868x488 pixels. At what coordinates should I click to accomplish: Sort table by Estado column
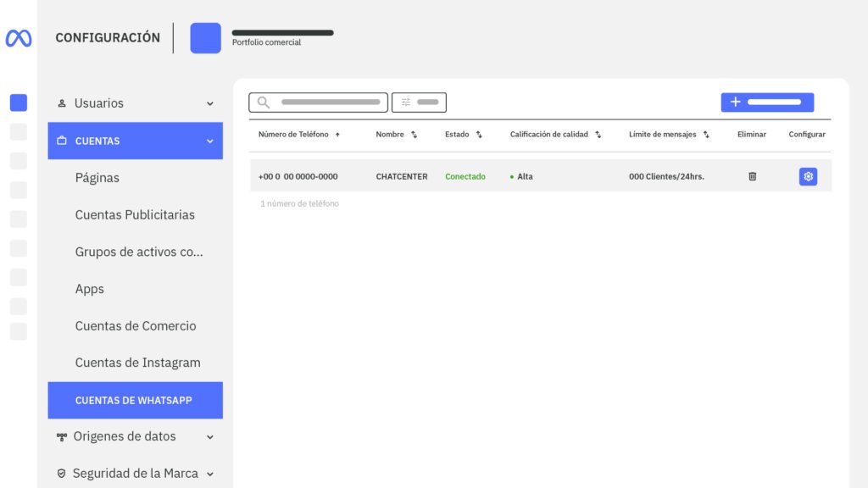click(479, 135)
